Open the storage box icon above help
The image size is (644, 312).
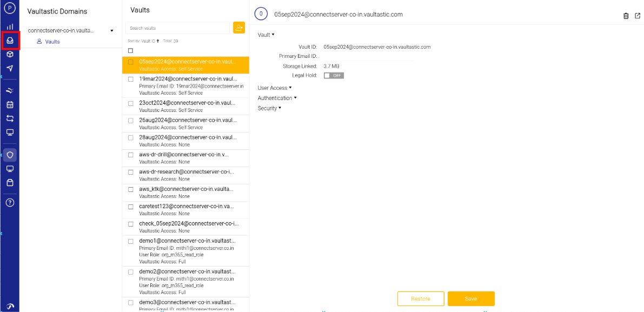point(10,183)
